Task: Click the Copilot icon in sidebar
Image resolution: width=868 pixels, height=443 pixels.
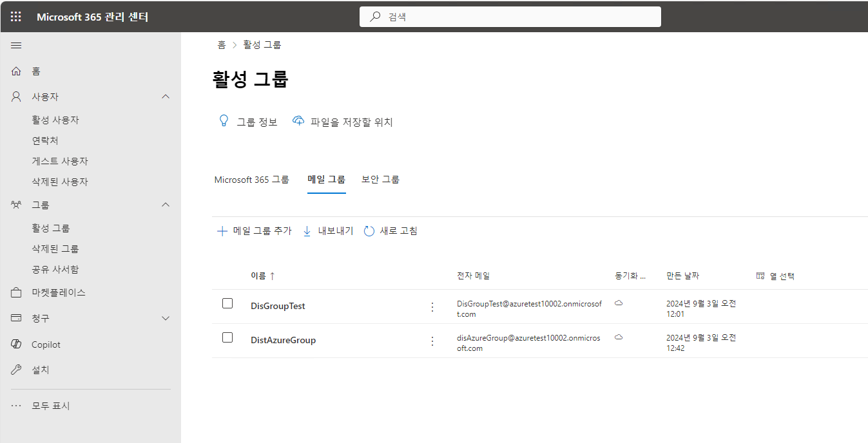Action: pos(16,344)
